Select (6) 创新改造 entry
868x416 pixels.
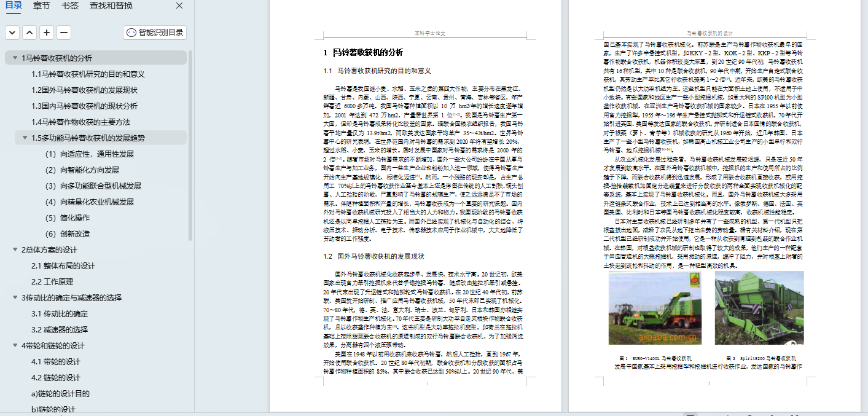tap(67, 234)
